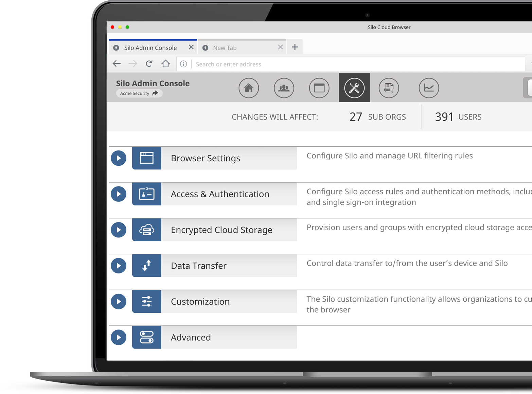
Task: Expand the Advanced section arrow
Action: pos(119,337)
